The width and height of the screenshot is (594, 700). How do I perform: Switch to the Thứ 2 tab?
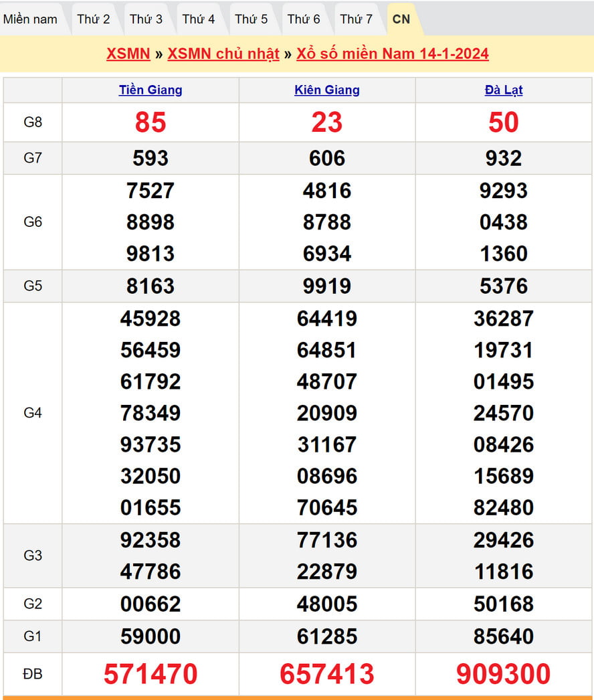click(94, 19)
